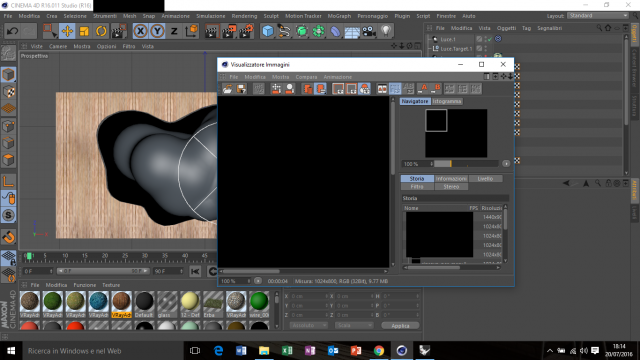The height and width of the screenshot is (360, 640).
Task: Open the Layout Standard dropdown
Action: pos(598,16)
